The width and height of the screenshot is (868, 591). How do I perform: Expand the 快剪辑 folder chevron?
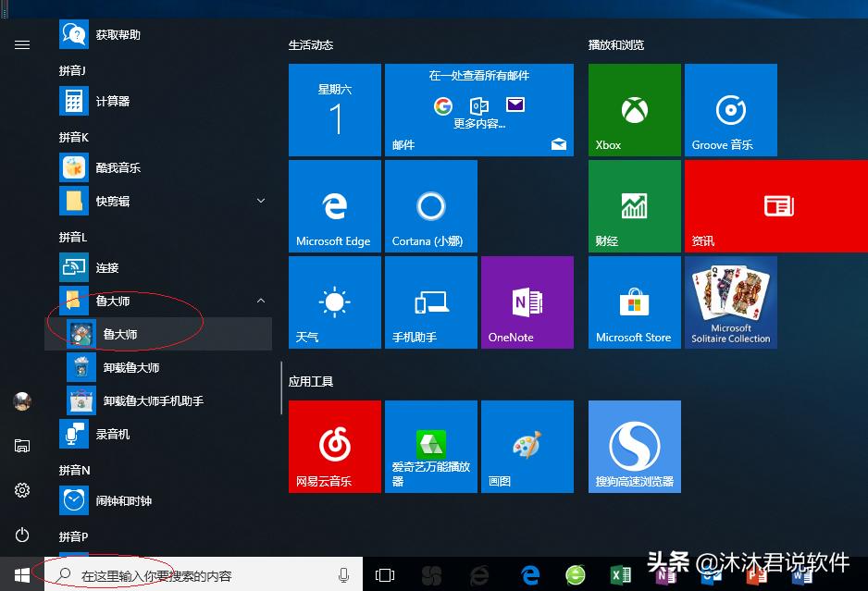coord(261,201)
